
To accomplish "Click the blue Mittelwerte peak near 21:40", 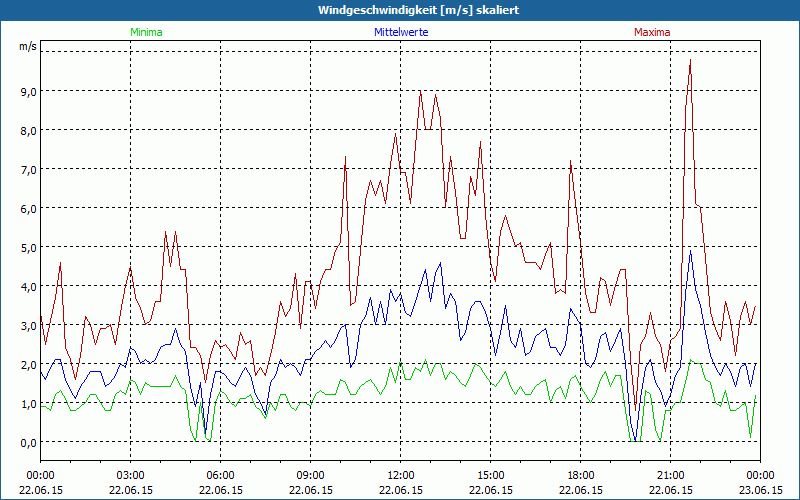I will point(690,251).
